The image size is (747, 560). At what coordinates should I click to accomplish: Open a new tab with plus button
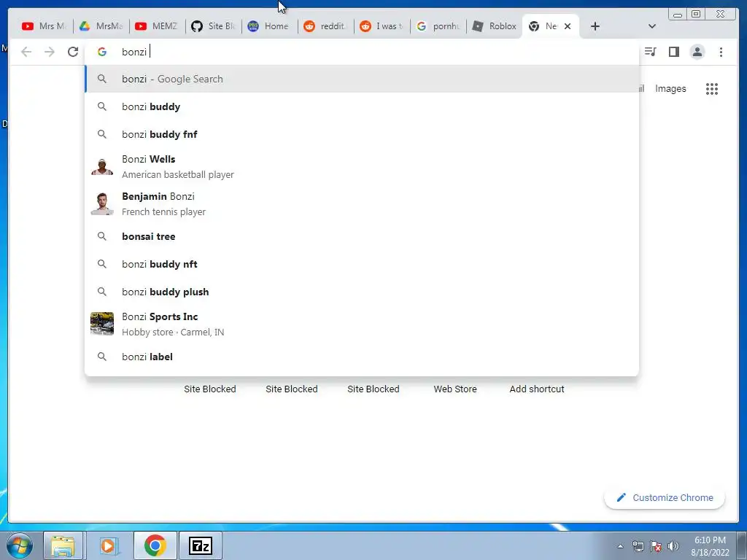coord(595,26)
